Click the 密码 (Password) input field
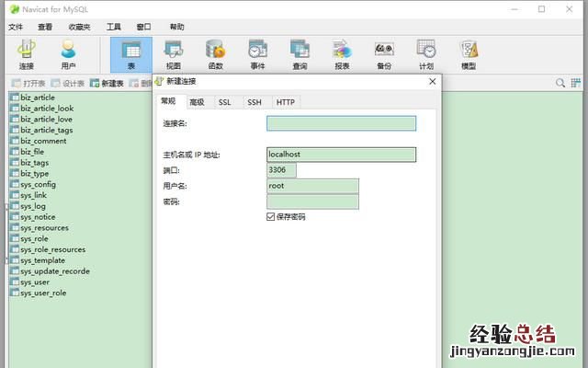Image resolution: width=588 pixels, height=368 pixels. [x=312, y=201]
